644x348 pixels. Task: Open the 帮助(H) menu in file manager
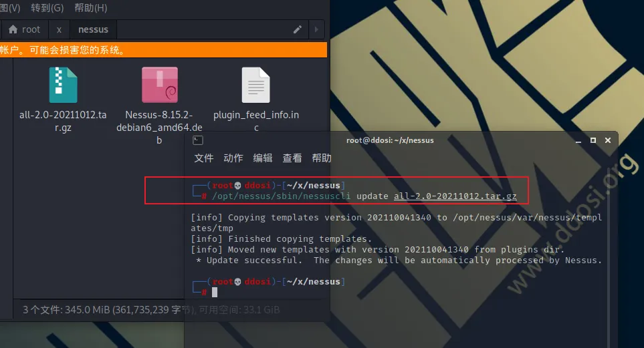(90, 8)
